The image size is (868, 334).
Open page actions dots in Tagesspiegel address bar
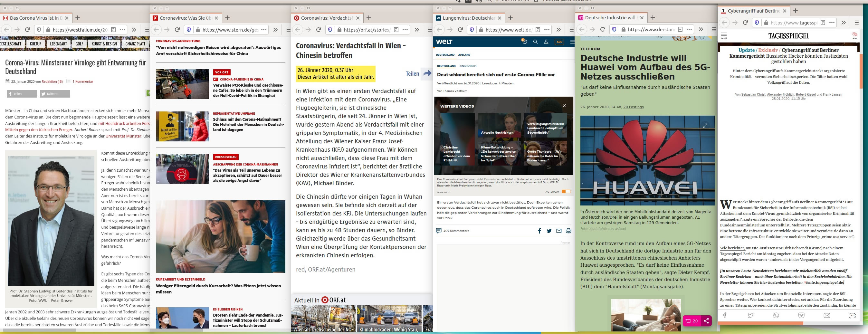(x=832, y=23)
